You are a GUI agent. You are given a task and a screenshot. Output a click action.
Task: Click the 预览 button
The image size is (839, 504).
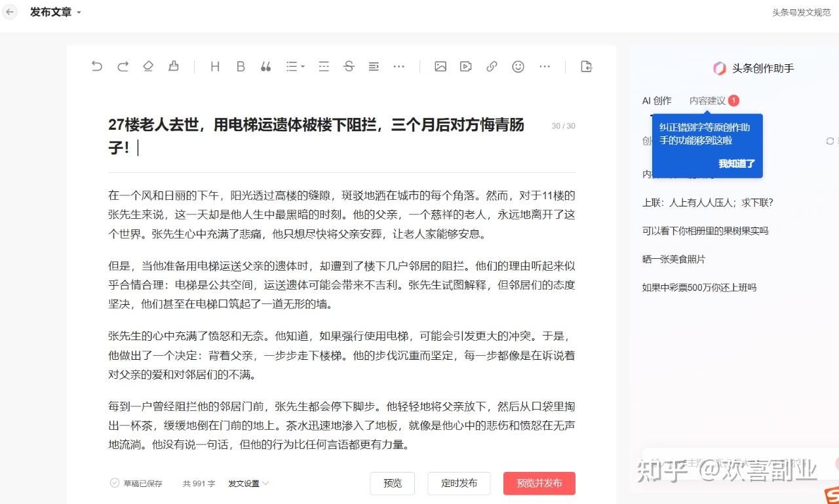point(393,483)
